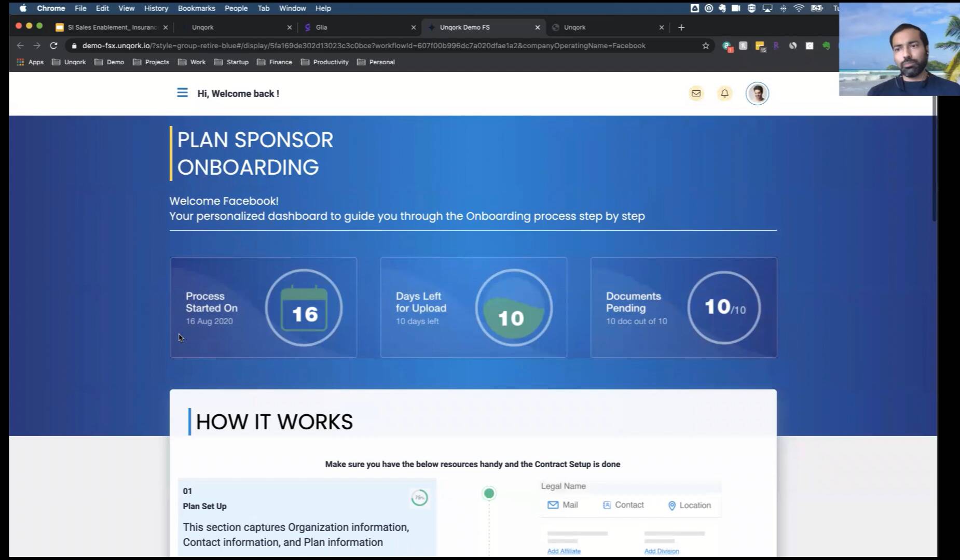Screen dimensions: 960x560
Task: Open the Plan Set Up step card
Action: point(307,517)
